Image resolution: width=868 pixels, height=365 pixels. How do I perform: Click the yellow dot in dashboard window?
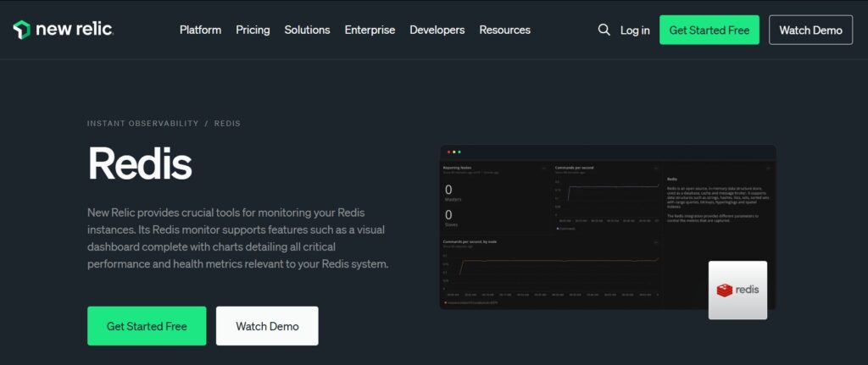coord(453,152)
